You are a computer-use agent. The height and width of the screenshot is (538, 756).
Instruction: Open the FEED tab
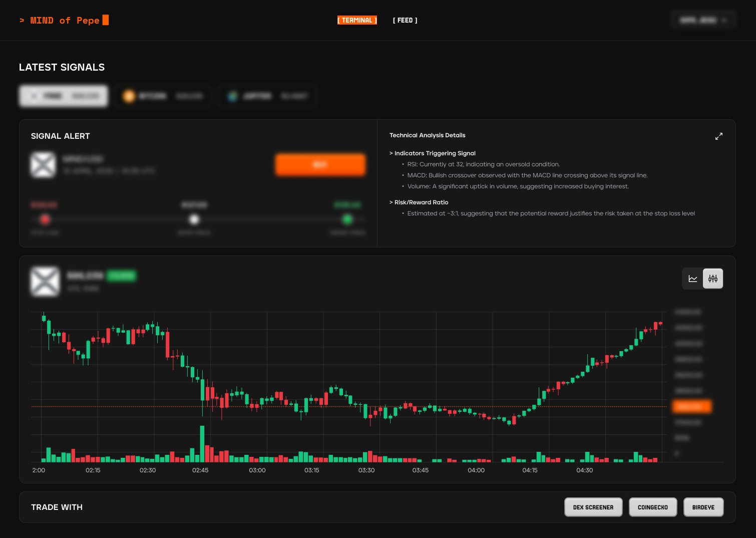pyautogui.click(x=405, y=20)
